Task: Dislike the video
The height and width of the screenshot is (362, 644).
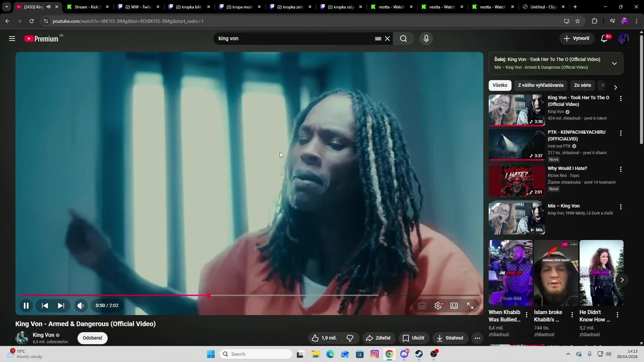Action: coord(350,338)
